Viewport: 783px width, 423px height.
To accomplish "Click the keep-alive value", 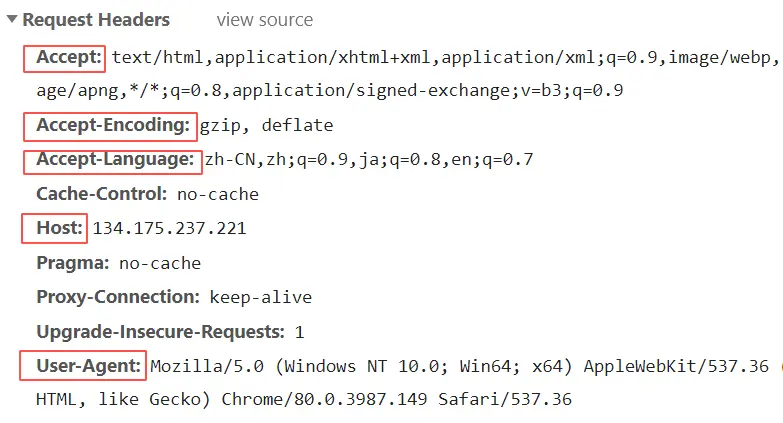I will (260, 298).
